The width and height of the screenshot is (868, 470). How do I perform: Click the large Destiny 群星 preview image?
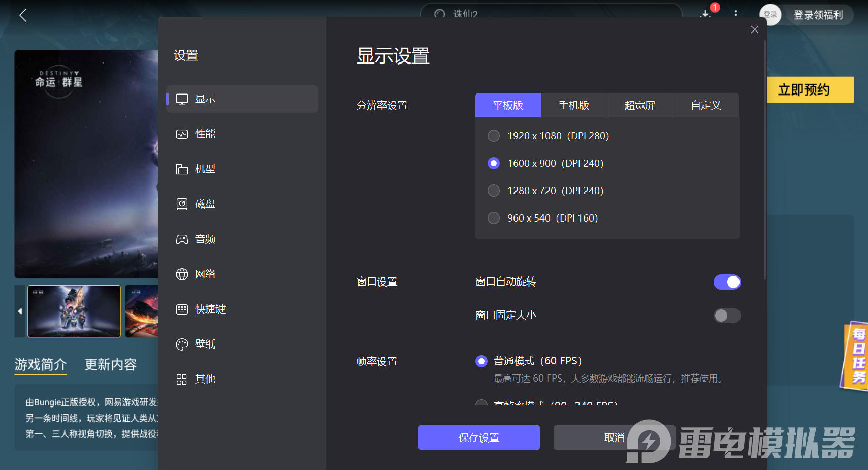pos(86,164)
